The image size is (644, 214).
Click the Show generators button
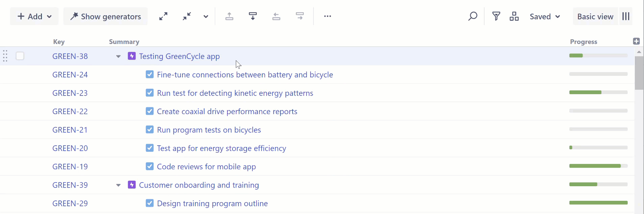[105, 17]
